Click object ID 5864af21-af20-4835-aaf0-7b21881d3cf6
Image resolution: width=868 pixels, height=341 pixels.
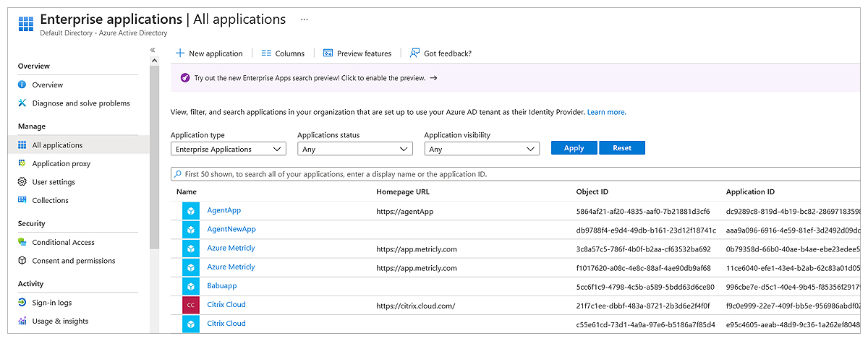643,212
